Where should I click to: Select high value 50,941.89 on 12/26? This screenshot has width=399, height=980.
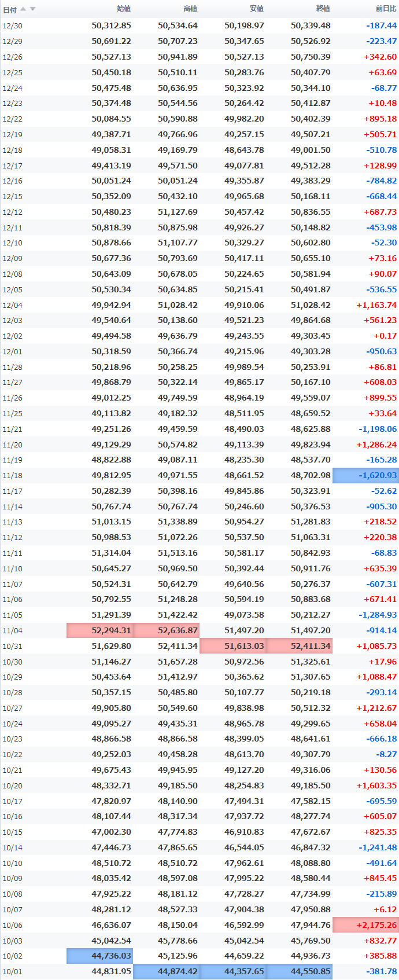[178, 57]
